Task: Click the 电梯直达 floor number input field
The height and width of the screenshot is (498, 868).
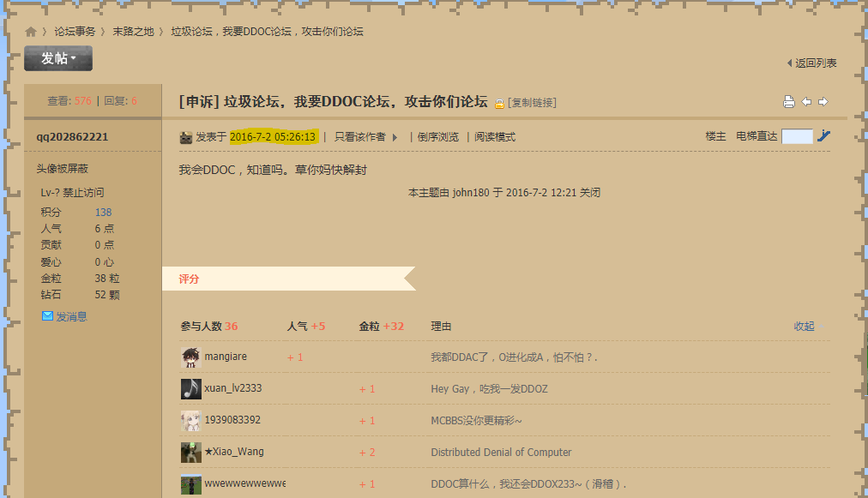Action: (x=797, y=136)
